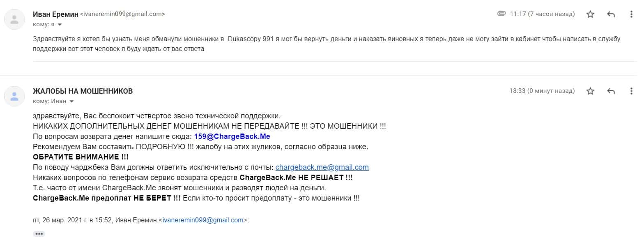Reply to Иван Еремин's message
The image size is (644, 240).
(611, 14)
